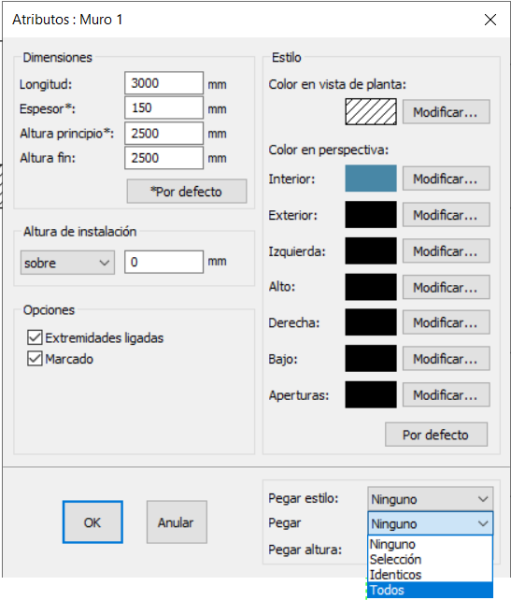
Task: Close the Atributos Muro 1 dialog
Action: pyautogui.click(x=490, y=20)
